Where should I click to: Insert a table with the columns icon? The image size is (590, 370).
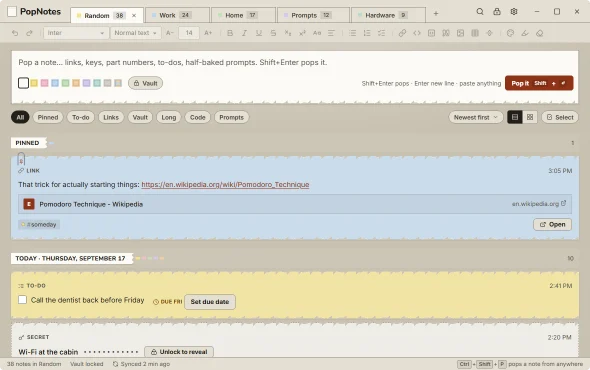475,33
